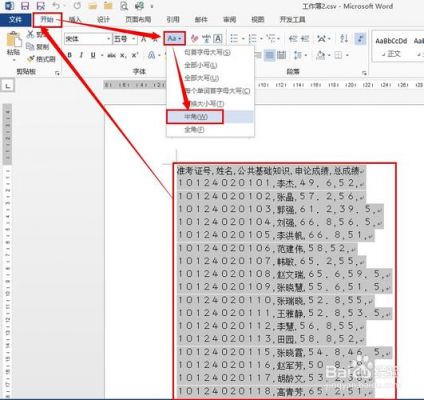Screen dimensions: 424x400
Task: Choose 半角(W) from the case menu
Action: (x=210, y=117)
